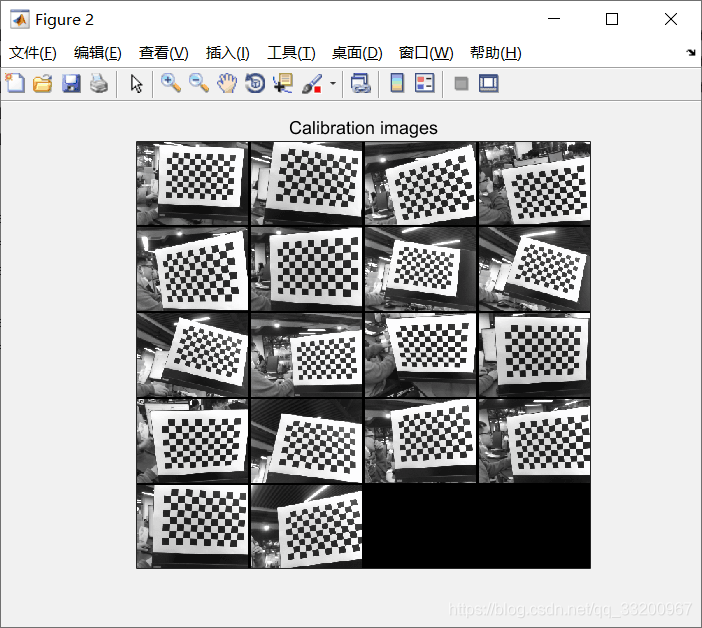Click the Link Plot toolbar button
This screenshot has width=702, height=628.
pos(361,84)
